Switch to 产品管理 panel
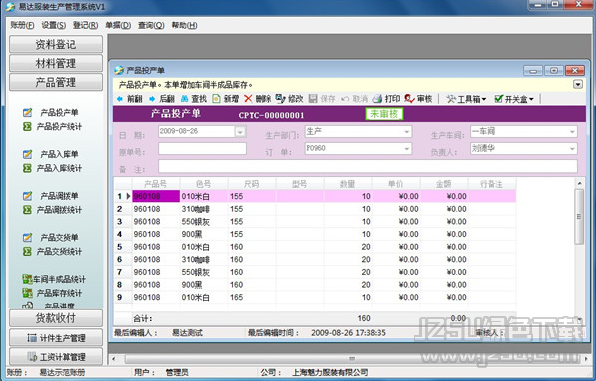Screen dimensions: 596x381 pos(56,82)
